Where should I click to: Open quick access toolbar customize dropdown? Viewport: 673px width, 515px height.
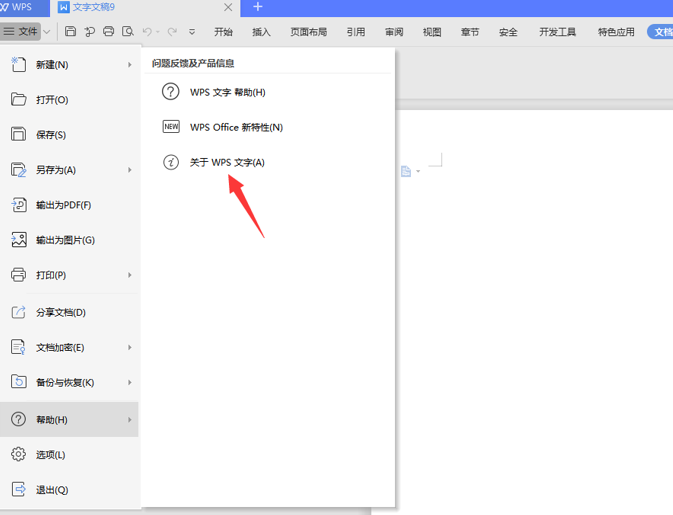point(192,32)
